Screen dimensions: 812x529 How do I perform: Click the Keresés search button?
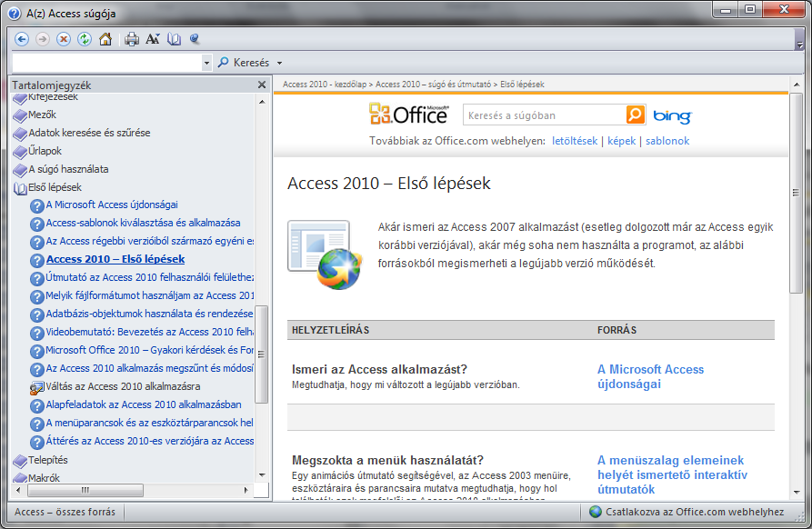coord(244,63)
